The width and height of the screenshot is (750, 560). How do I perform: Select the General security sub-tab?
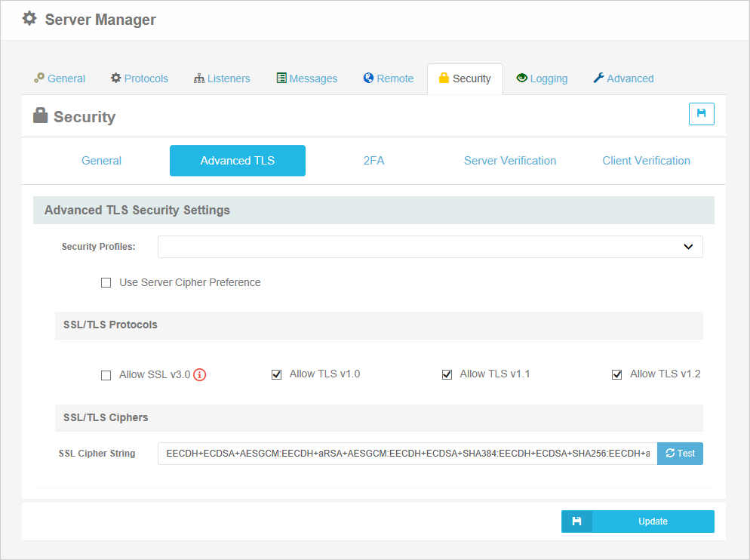[x=101, y=160]
